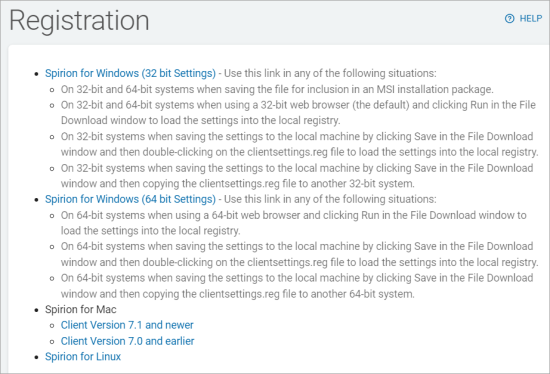The height and width of the screenshot is (374, 550).
Task: Click the Registration page heading
Action: point(79,21)
